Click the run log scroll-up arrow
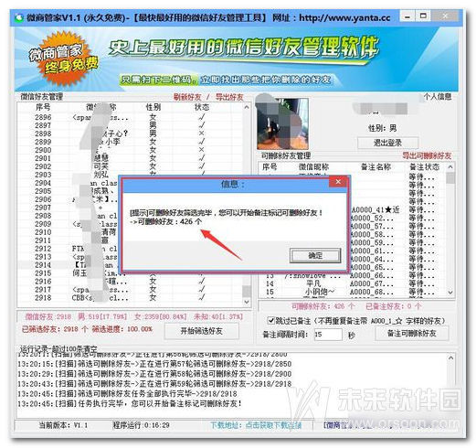The width and height of the screenshot is (476, 448). coord(451,357)
